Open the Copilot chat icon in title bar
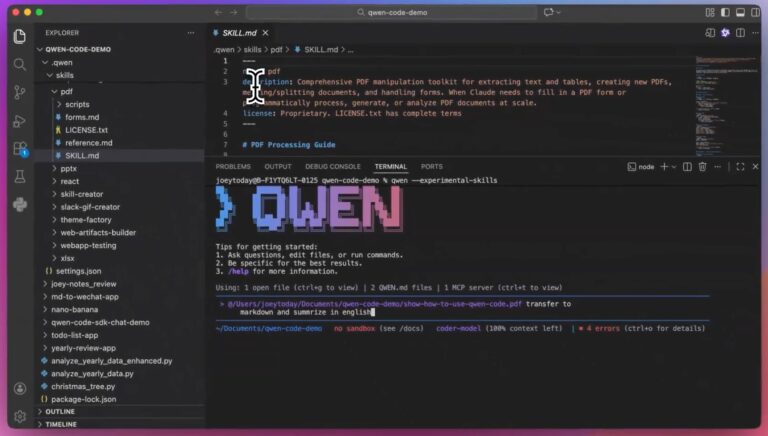 549,12
